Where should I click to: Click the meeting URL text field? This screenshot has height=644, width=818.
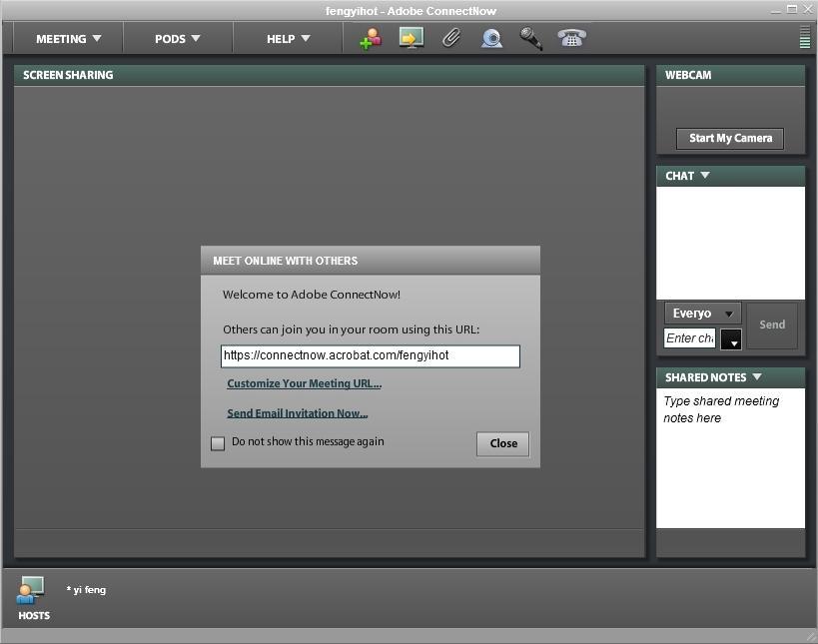pos(370,355)
